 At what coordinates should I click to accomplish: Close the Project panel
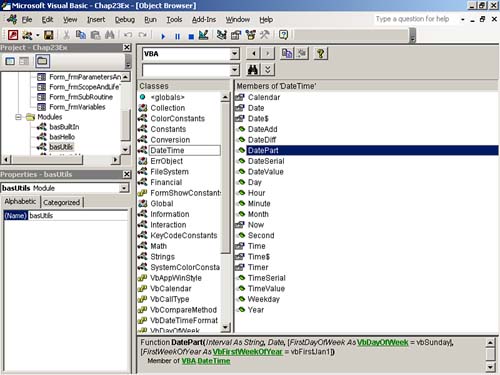tap(127, 48)
